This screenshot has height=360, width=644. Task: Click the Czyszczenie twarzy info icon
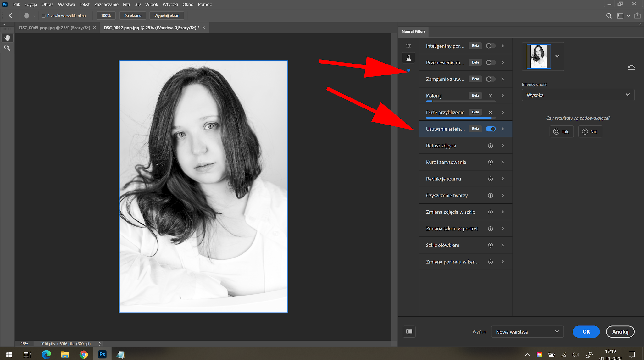(490, 195)
